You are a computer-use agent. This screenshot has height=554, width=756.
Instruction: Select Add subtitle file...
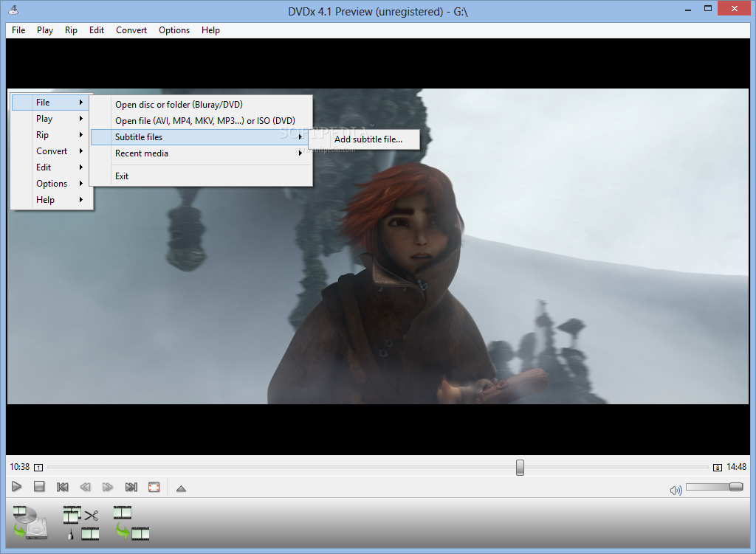point(368,139)
